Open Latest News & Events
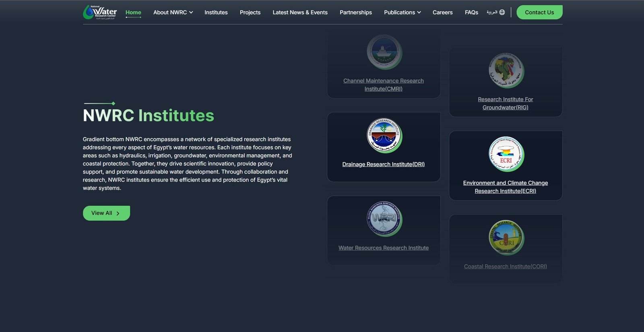The image size is (644, 332). (300, 12)
